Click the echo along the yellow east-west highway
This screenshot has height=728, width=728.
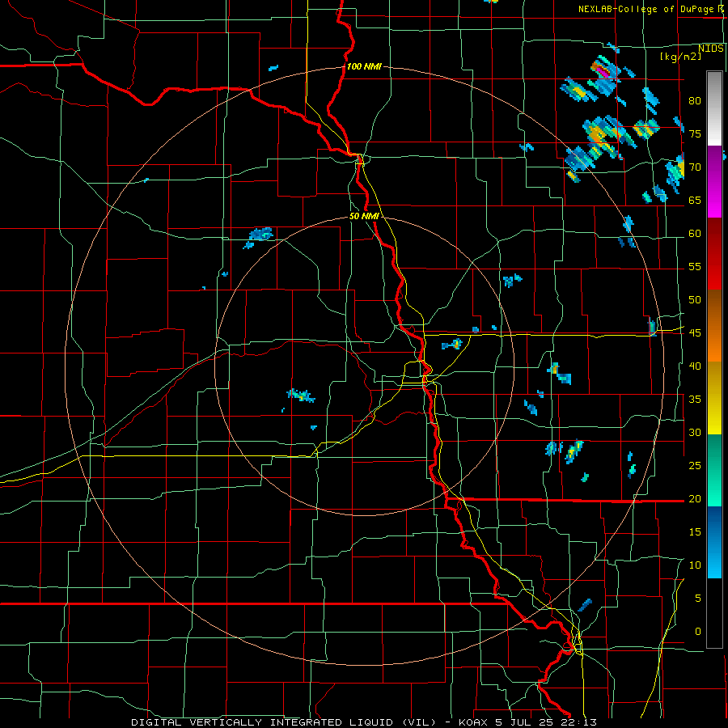(x=652, y=327)
